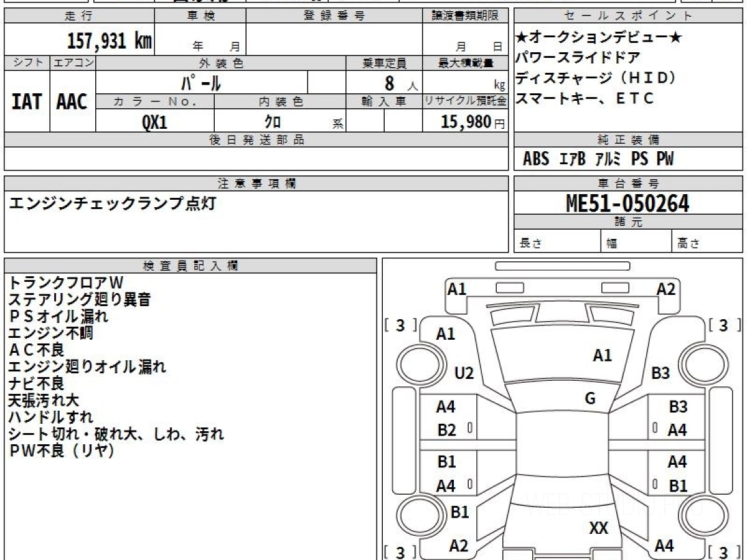Screen dimensions: 747x560
Task: Select the 天張汚れ大 note
Action: (x=44, y=400)
